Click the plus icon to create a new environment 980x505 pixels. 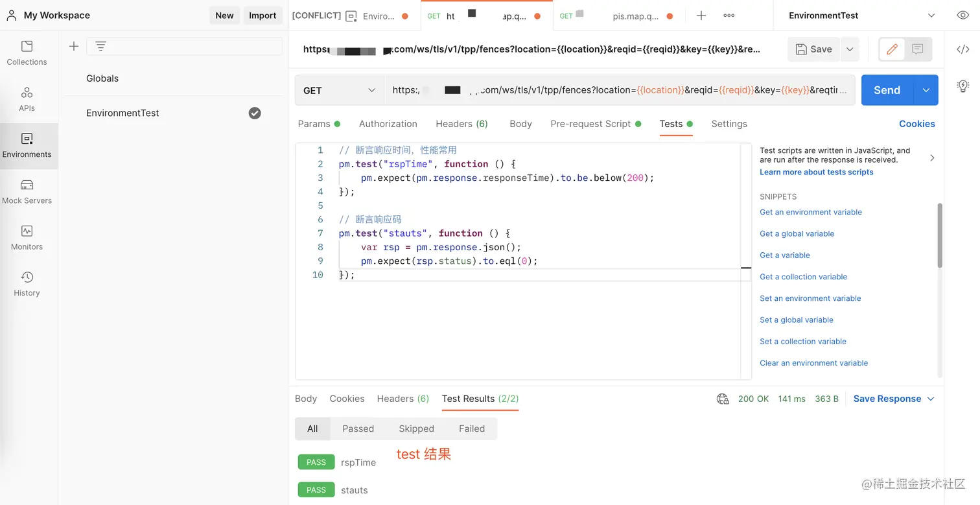click(74, 46)
